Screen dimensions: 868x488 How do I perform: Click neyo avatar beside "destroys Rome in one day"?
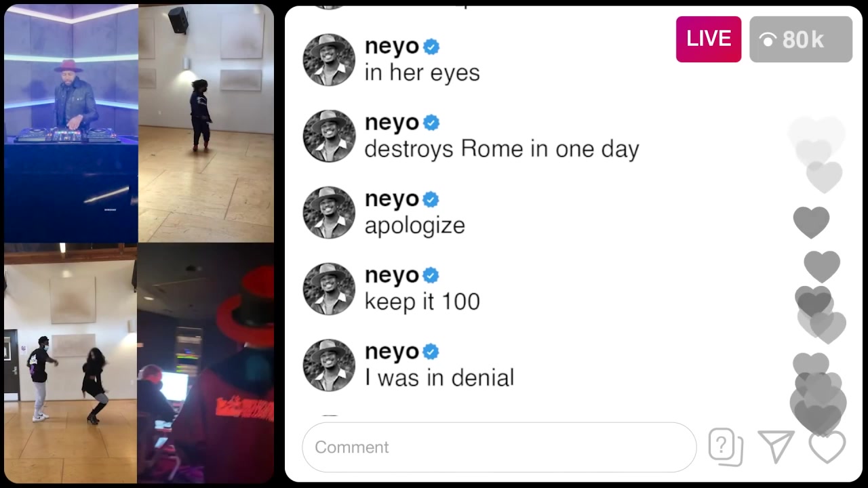[x=329, y=136]
